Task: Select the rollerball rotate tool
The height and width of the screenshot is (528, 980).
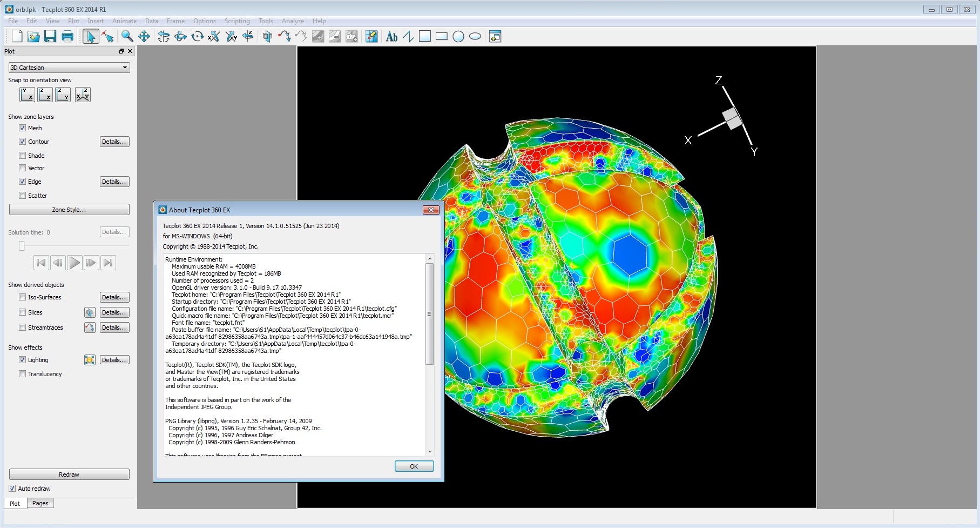Action: 180,36
